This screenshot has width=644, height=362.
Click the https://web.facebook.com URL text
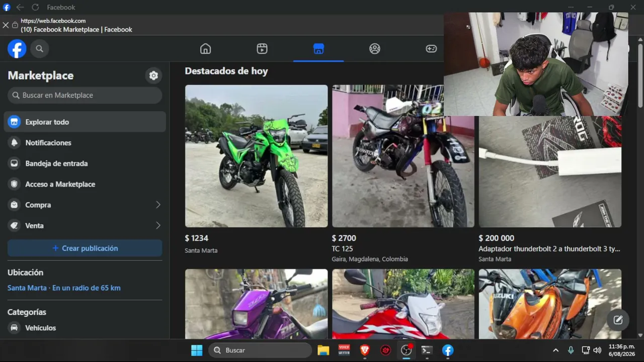(53, 21)
